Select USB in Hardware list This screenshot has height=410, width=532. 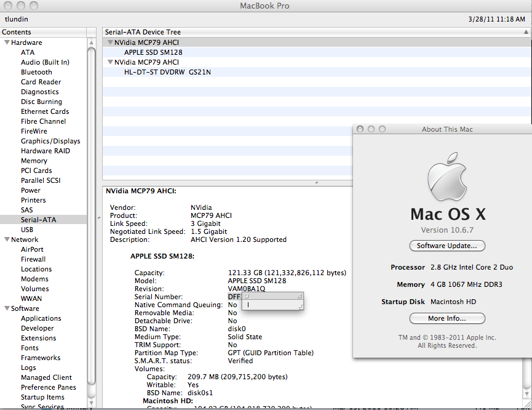pyautogui.click(x=27, y=230)
